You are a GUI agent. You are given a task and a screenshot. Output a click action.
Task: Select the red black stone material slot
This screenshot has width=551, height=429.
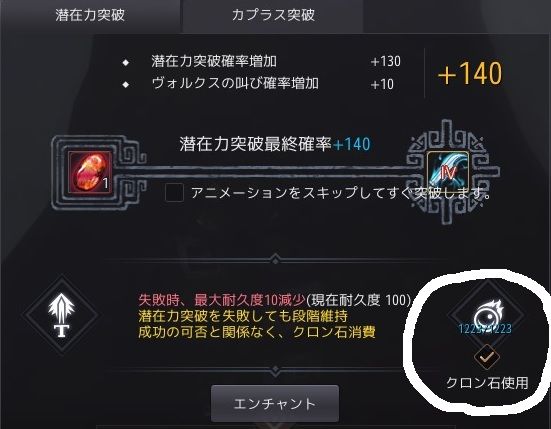pos(90,172)
